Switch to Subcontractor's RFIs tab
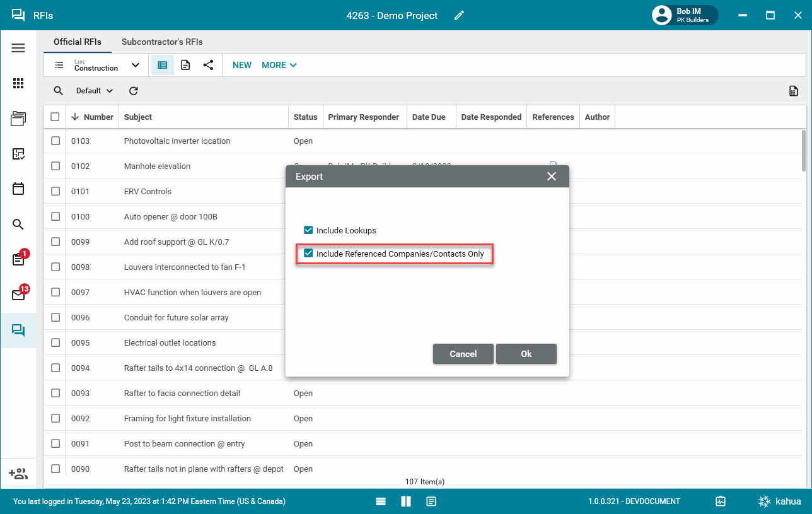This screenshot has width=812, height=514. click(x=162, y=42)
